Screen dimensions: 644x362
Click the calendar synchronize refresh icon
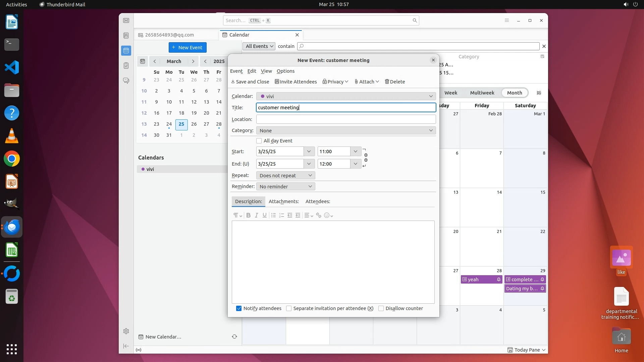234,337
